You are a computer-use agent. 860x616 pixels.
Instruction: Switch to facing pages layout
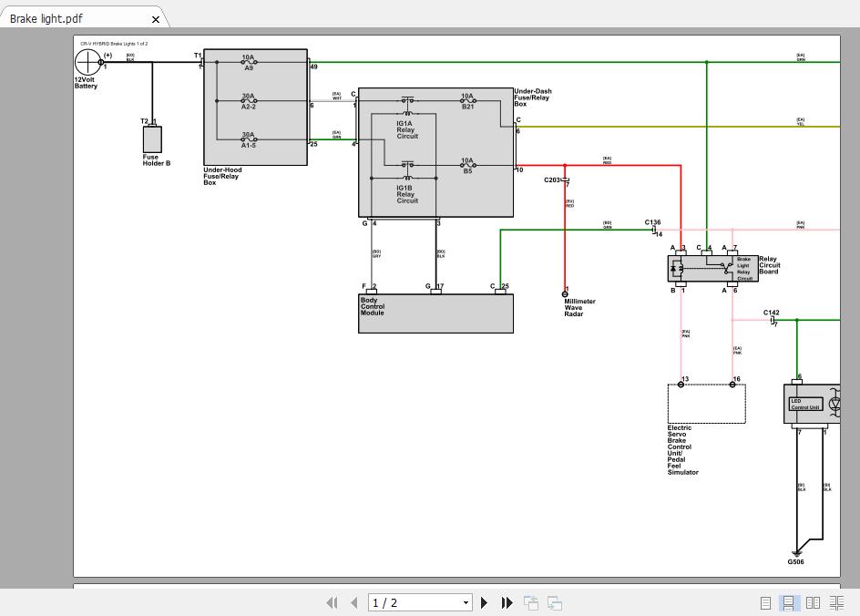point(813,602)
